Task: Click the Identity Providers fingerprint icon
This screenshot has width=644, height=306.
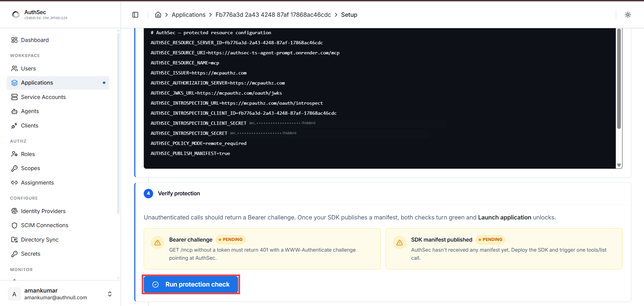Action: pyautogui.click(x=14, y=211)
